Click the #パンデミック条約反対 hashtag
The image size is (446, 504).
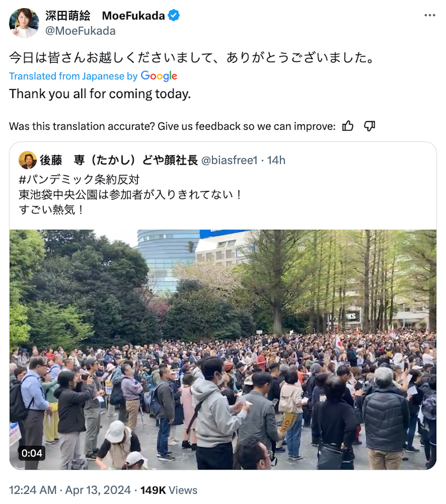coord(79,179)
